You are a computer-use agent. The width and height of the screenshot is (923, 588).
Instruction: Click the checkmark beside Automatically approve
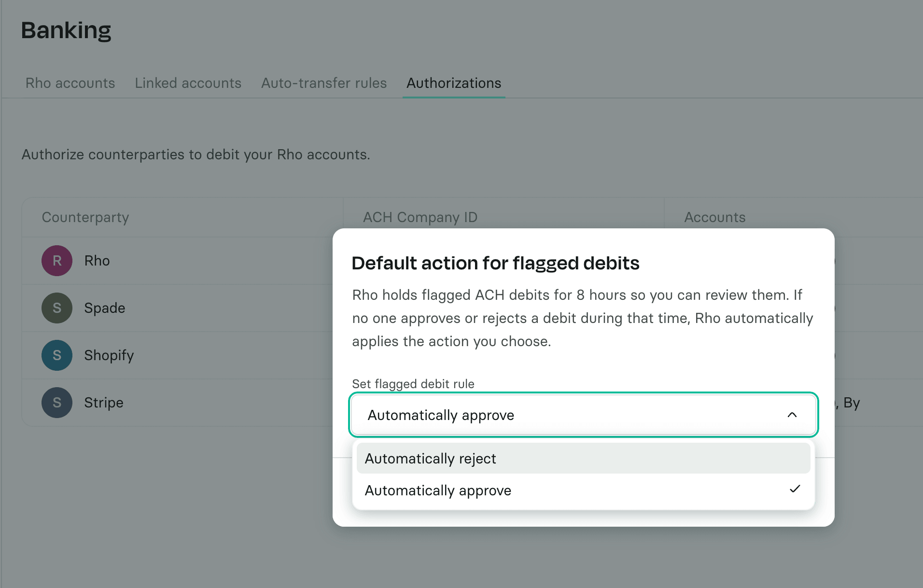(x=795, y=489)
